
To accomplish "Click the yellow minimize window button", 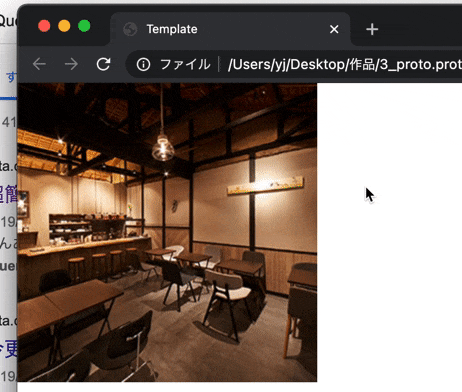I will 64,26.
